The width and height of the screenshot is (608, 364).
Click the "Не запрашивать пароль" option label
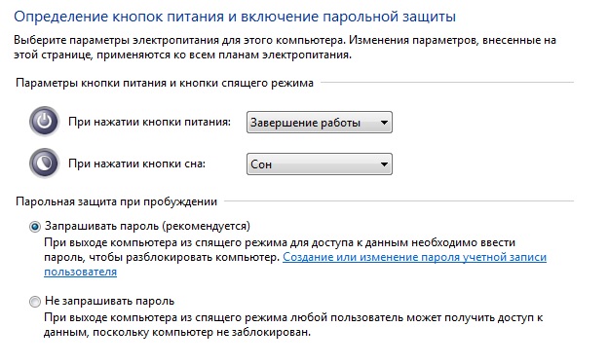tap(110, 301)
